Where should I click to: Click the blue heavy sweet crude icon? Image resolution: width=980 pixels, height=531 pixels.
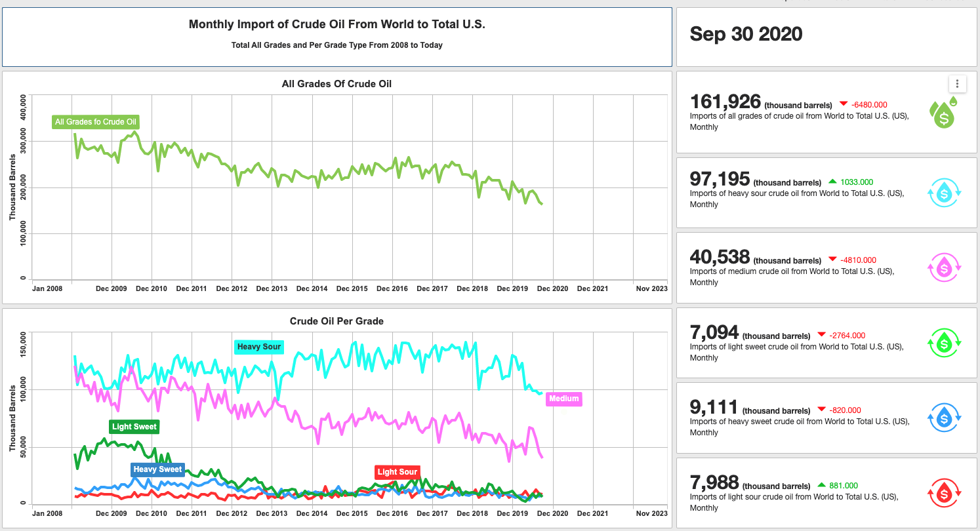944,418
